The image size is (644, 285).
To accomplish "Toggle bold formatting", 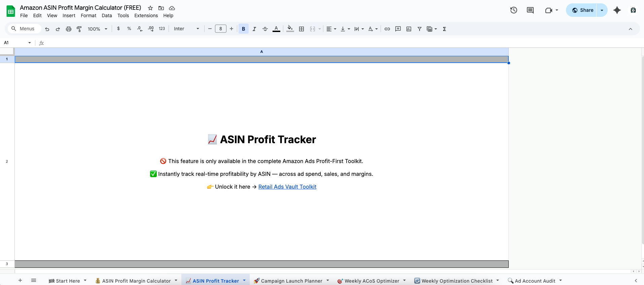I will click(244, 29).
